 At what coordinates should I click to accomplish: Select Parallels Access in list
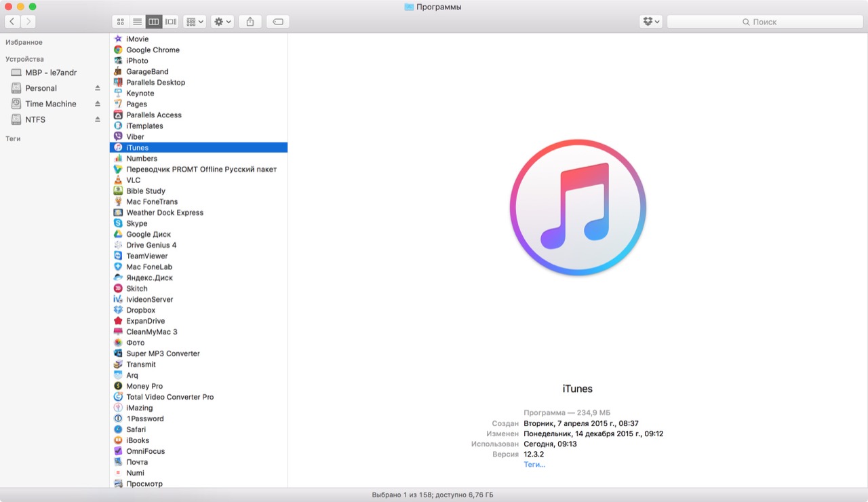(199, 115)
